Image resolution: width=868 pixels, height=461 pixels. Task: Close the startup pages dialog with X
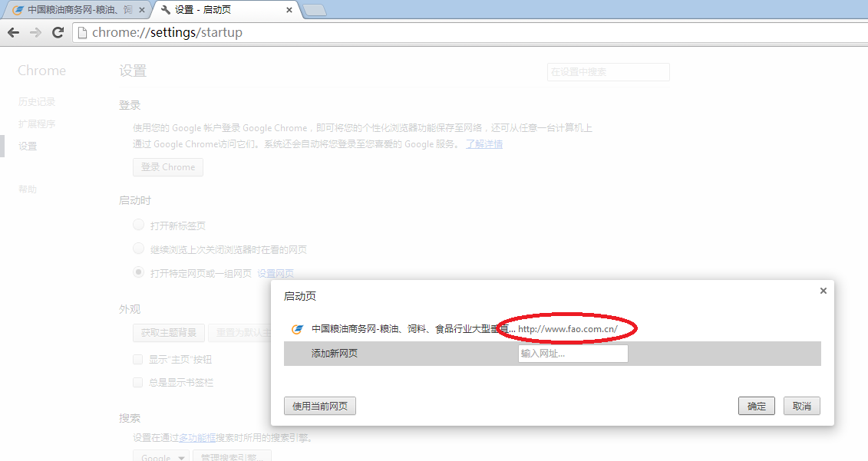[823, 291]
